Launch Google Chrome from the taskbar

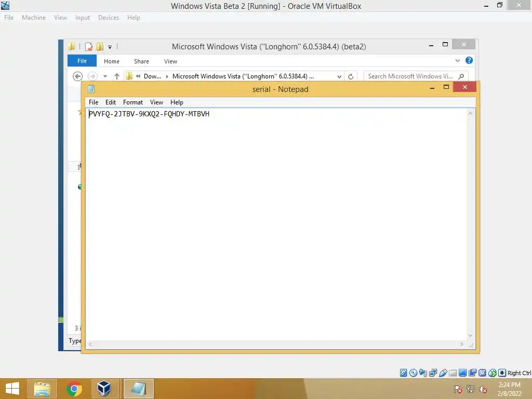point(74,389)
